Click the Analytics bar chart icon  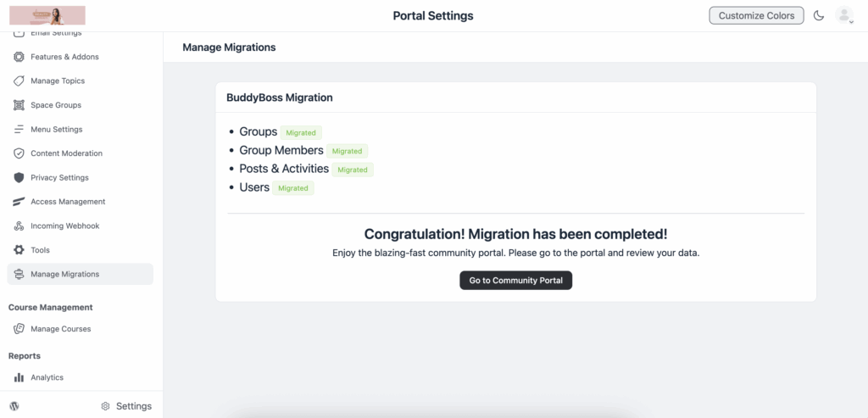pos(19,377)
